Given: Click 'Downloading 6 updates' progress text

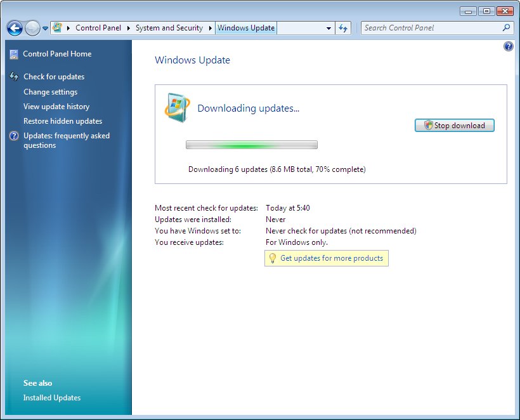Looking at the screenshot, I should [277, 169].
